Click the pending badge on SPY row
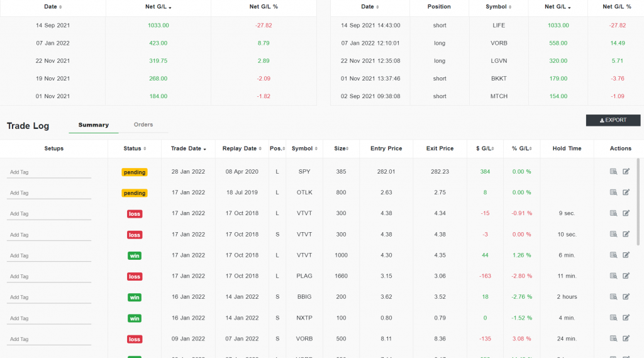The width and height of the screenshot is (644, 358). click(135, 172)
